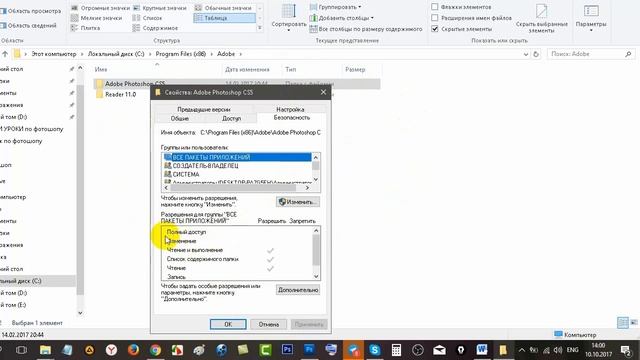Click Локальный диск (C:) breadcrumb
This screenshot has width=640, height=360.
[x=116, y=54]
